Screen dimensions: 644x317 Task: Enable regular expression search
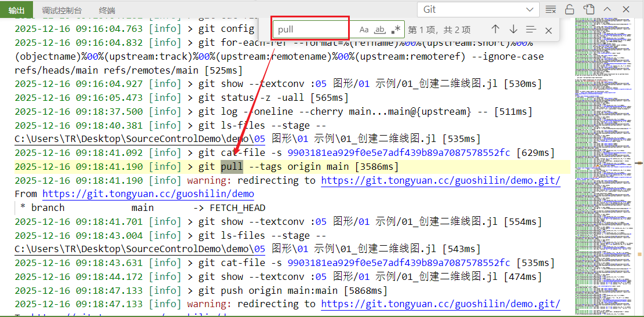(x=396, y=30)
